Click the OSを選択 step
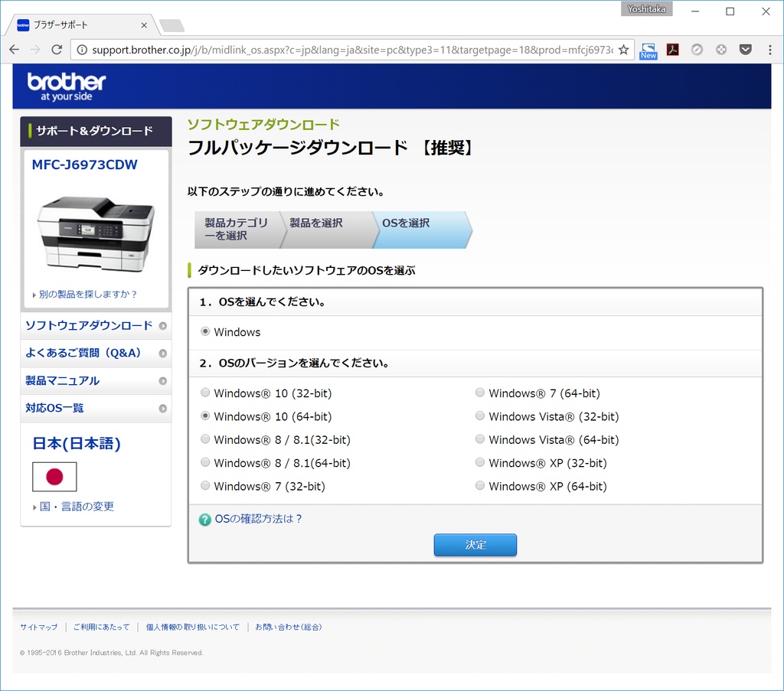Image resolution: width=784 pixels, height=691 pixels. (x=422, y=230)
